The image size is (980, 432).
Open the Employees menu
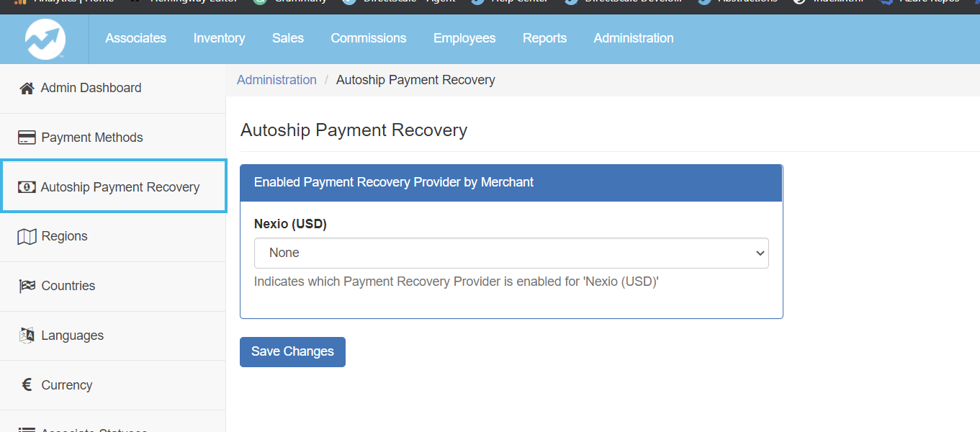464,38
